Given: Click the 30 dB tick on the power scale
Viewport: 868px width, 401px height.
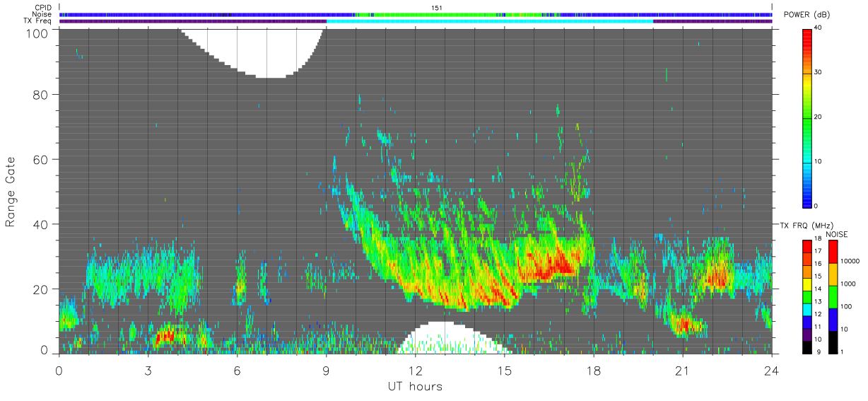Looking at the screenshot, I should 818,72.
